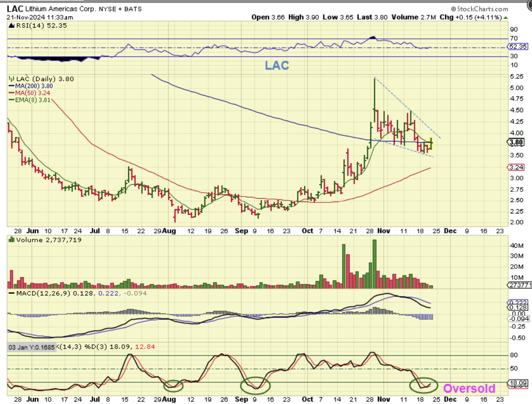Click the High 3.90 quote value

click(x=304, y=17)
